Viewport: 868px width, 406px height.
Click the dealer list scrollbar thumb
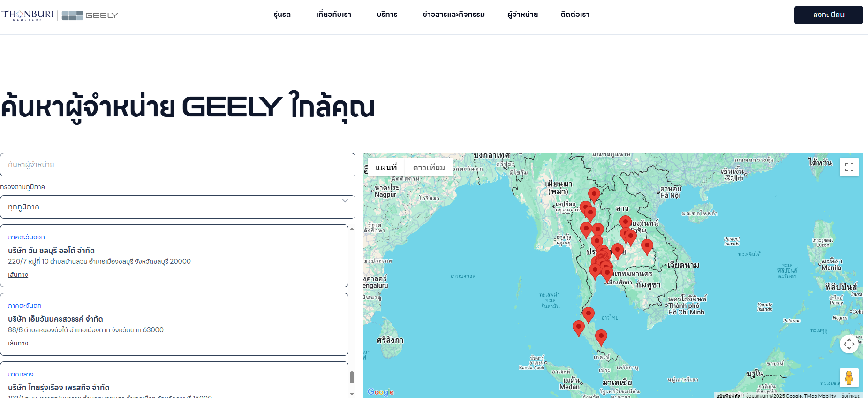352,377
